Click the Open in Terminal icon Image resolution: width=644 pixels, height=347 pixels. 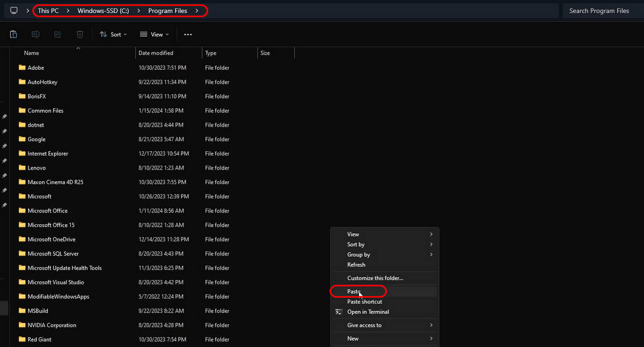click(x=339, y=312)
